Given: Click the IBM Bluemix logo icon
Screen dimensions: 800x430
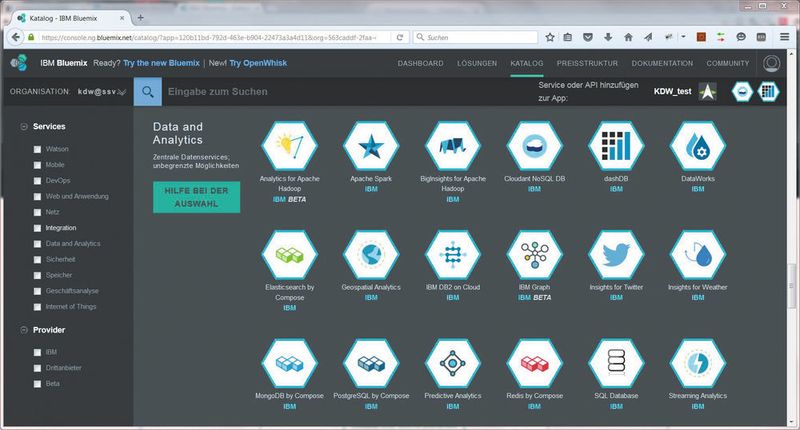Looking at the screenshot, I should (19, 63).
